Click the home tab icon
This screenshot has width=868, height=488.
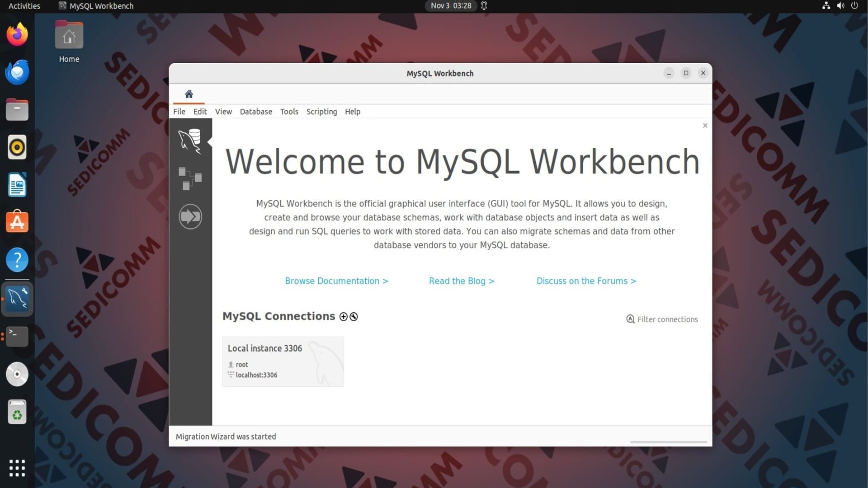point(189,94)
